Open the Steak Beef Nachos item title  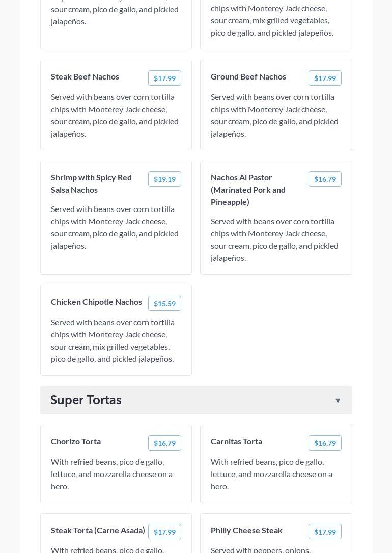85,76
